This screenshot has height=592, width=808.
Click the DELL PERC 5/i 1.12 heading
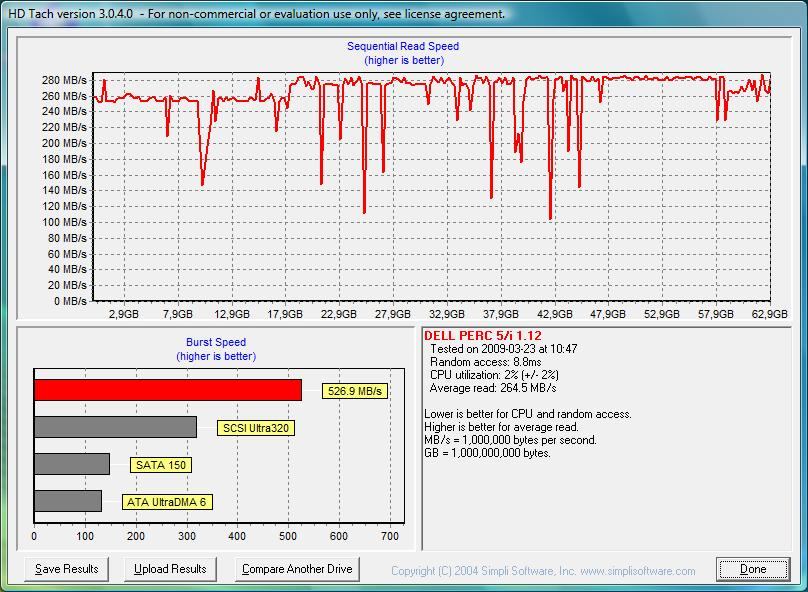[x=483, y=335]
